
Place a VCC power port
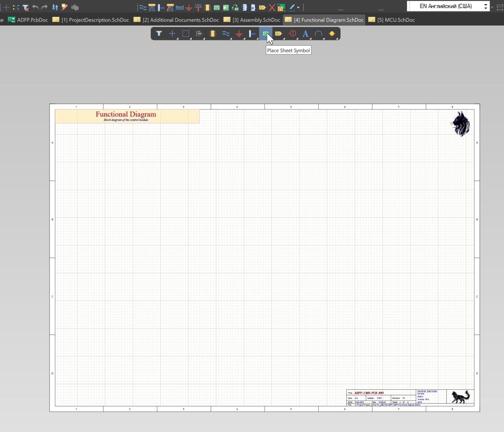click(x=198, y=7)
